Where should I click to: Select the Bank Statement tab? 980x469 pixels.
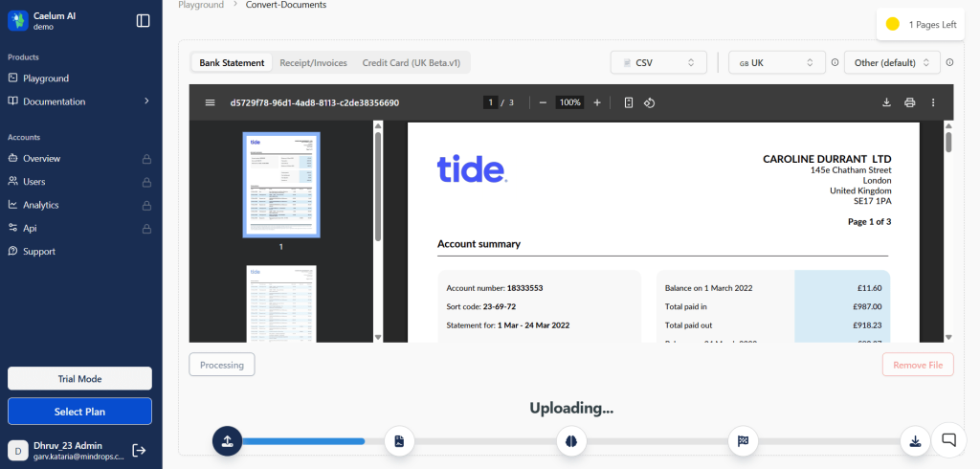click(x=232, y=62)
